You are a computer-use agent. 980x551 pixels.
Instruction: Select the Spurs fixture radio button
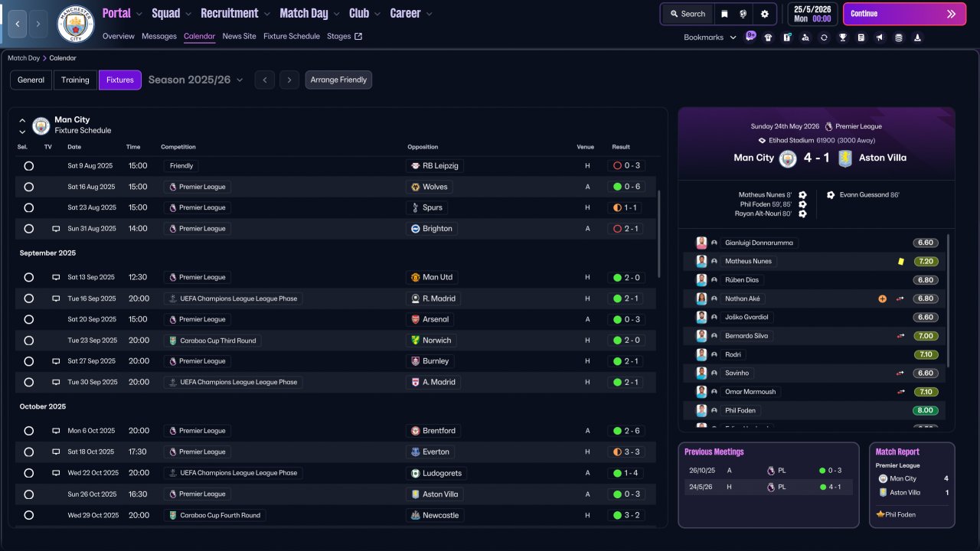pyautogui.click(x=29, y=207)
